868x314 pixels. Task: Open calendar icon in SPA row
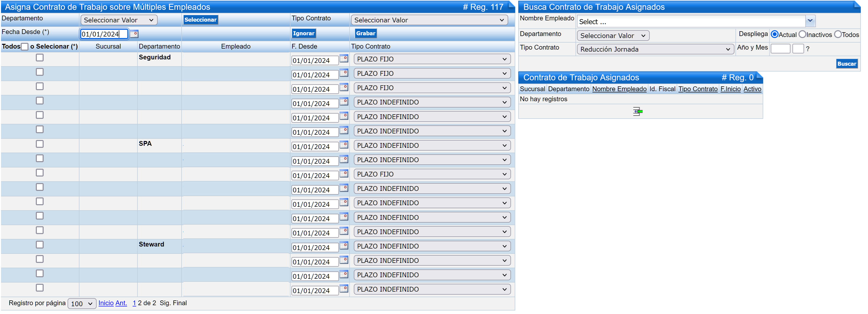pos(344,145)
